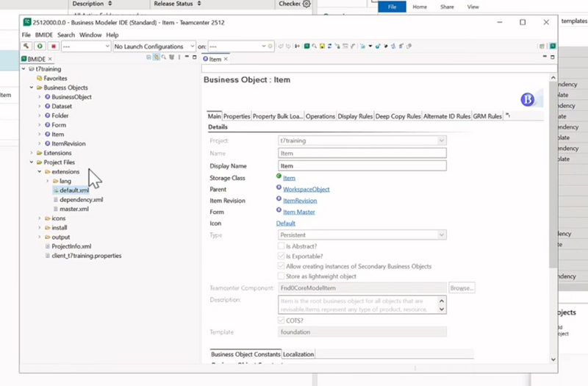Toggle the COTS? checkbox
588x386 pixels.
[281, 321]
